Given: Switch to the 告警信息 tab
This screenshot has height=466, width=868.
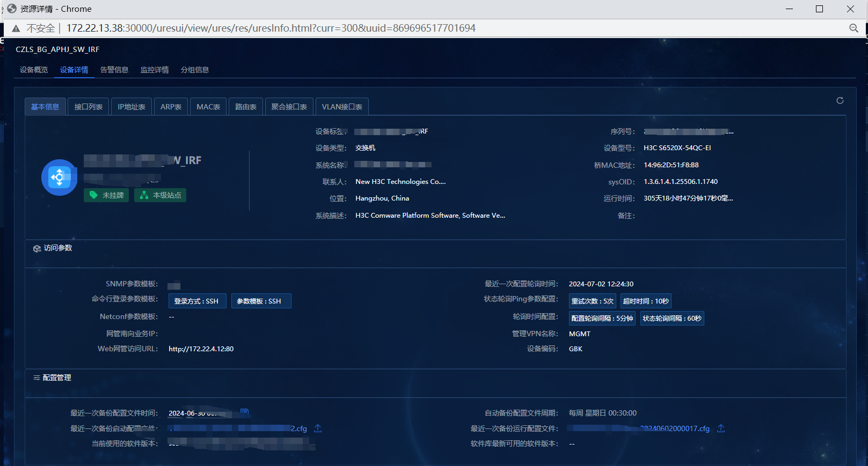Looking at the screenshot, I should click(114, 70).
